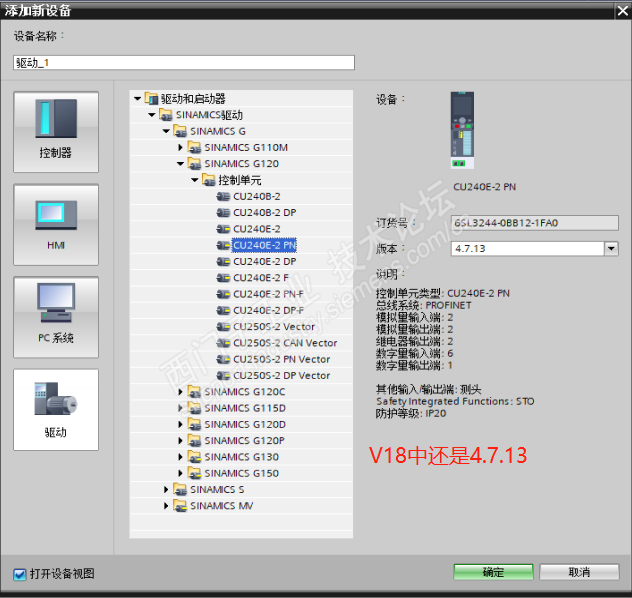Collapse the 控制单元 node

[x=195, y=180]
